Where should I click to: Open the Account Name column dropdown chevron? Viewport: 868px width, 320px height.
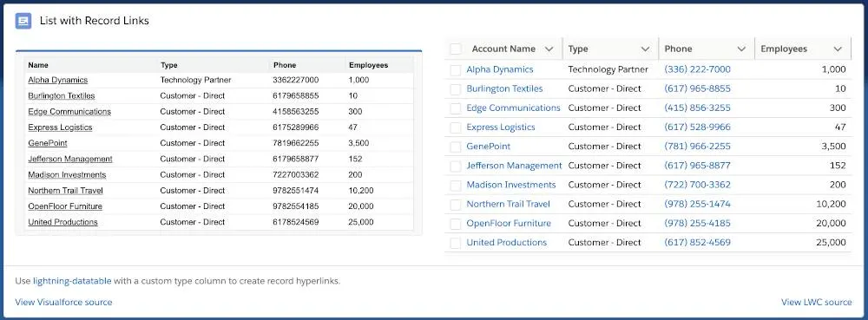pyautogui.click(x=549, y=49)
